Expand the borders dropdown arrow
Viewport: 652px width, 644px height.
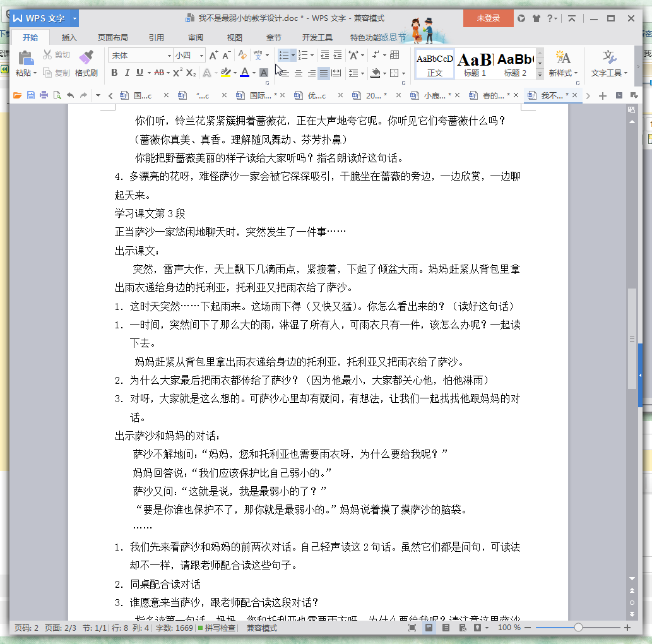click(403, 74)
